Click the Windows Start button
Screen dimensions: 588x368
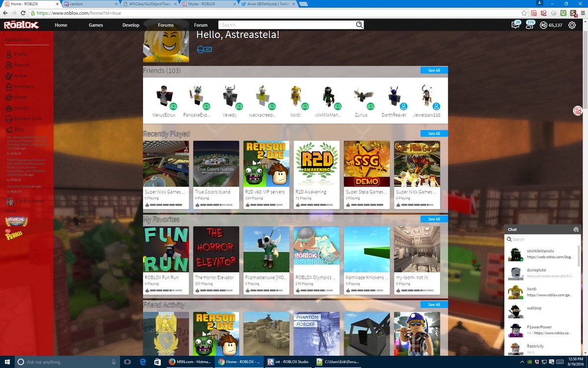click(x=7, y=362)
